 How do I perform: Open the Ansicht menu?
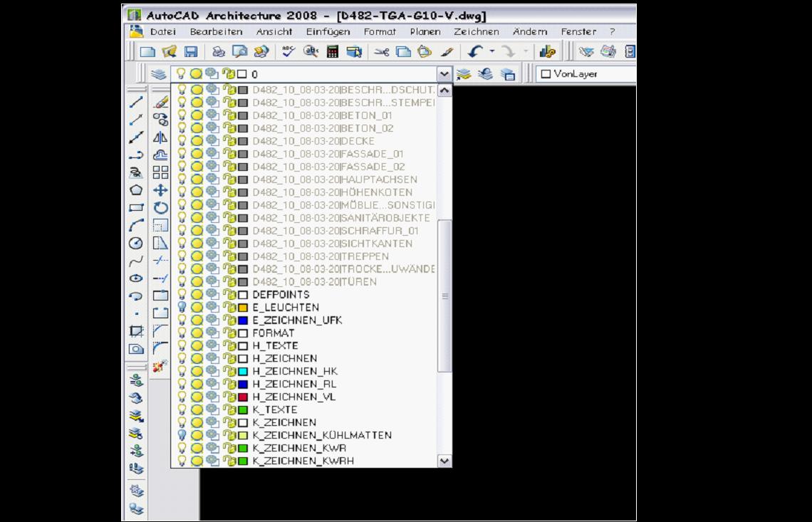point(274,31)
